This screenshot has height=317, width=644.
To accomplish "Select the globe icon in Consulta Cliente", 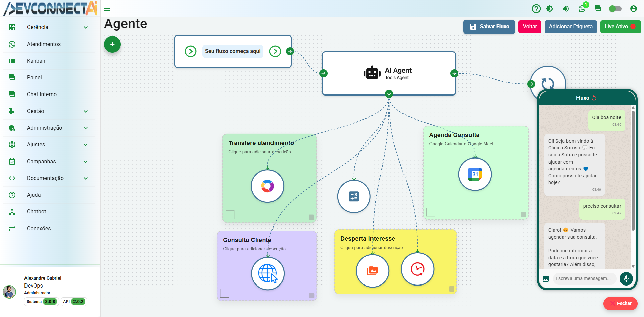I will pyautogui.click(x=267, y=273).
